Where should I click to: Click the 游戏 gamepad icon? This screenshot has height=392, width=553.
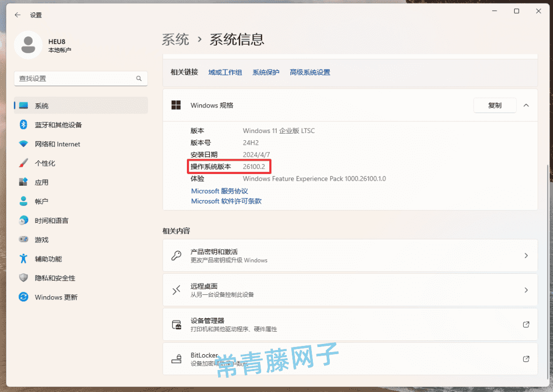click(x=24, y=239)
